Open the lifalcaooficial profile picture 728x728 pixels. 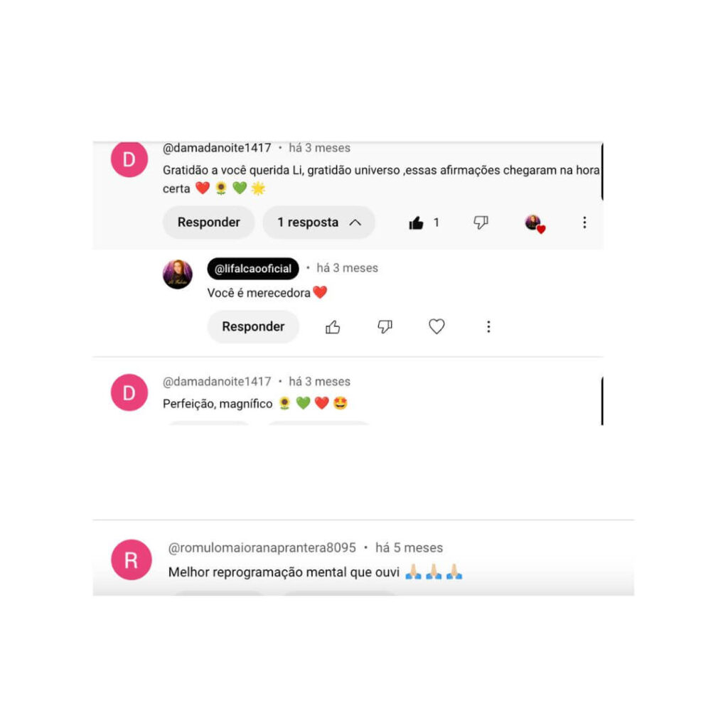click(x=177, y=274)
